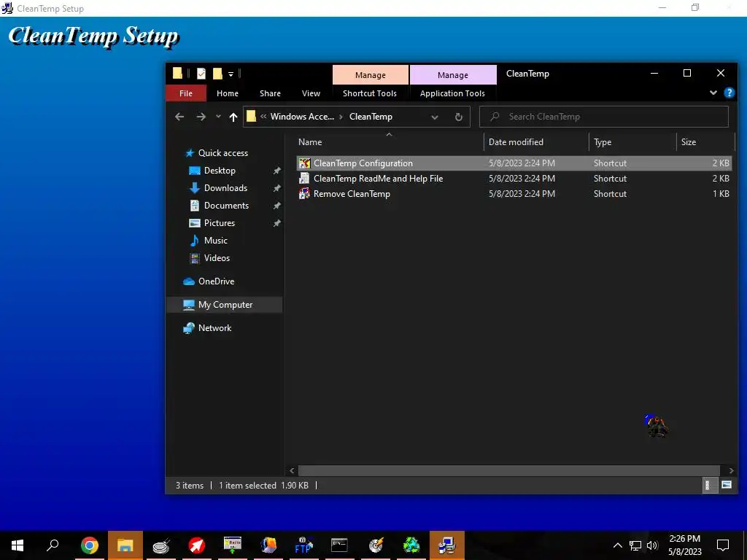The width and height of the screenshot is (747, 560).
Task: Open Network in navigation pane
Action: 214,328
